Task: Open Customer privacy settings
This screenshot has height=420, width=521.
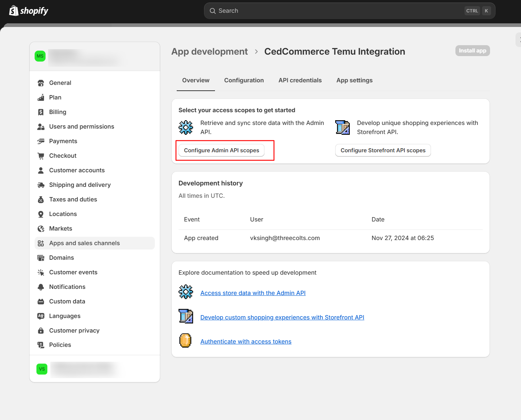Action: pos(95,331)
